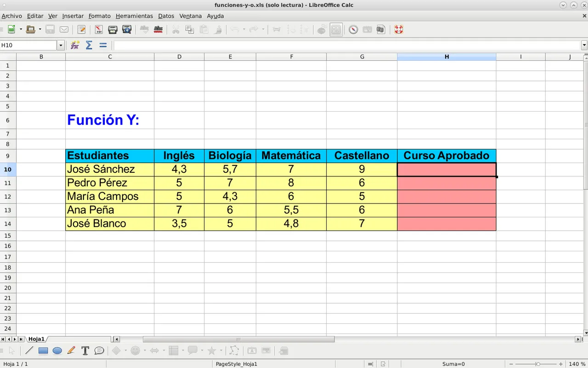Open the Name Box dropdown arrow
Screen dimensions: 588x368
(x=61, y=45)
